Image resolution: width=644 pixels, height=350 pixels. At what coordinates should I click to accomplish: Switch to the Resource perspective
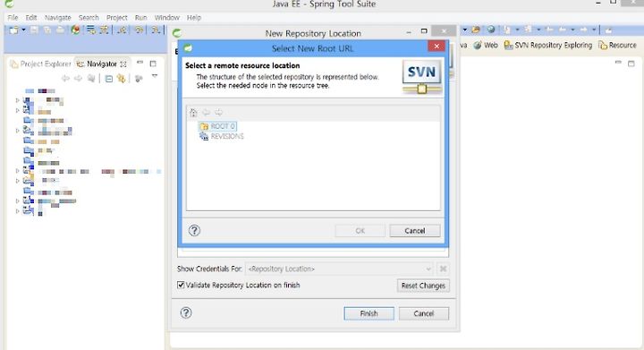coord(617,45)
